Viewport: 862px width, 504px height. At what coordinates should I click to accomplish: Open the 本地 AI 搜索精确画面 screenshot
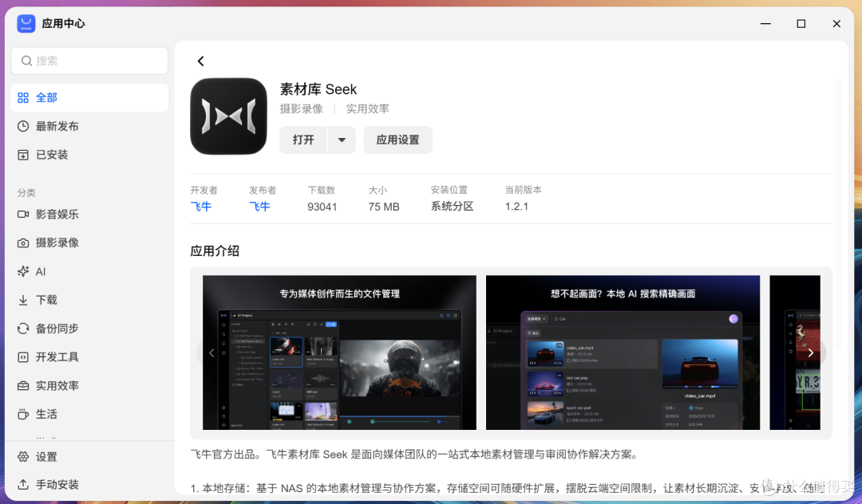click(x=623, y=352)
